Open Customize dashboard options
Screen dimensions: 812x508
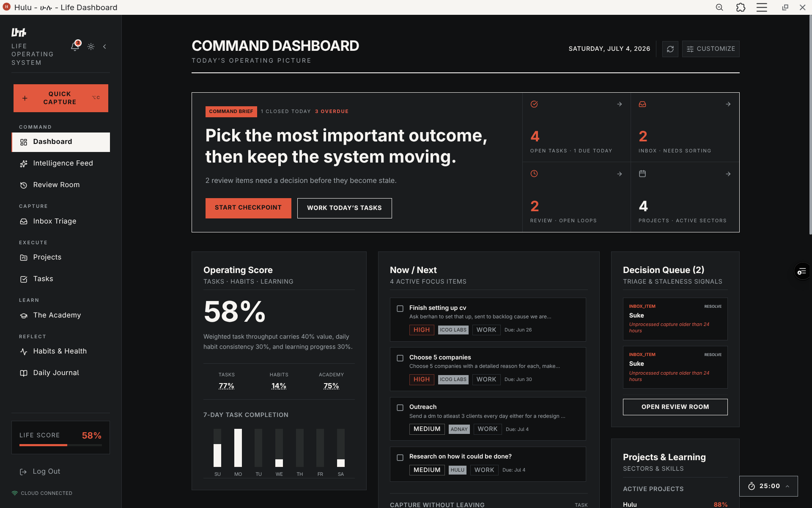(x=711, y=49)
